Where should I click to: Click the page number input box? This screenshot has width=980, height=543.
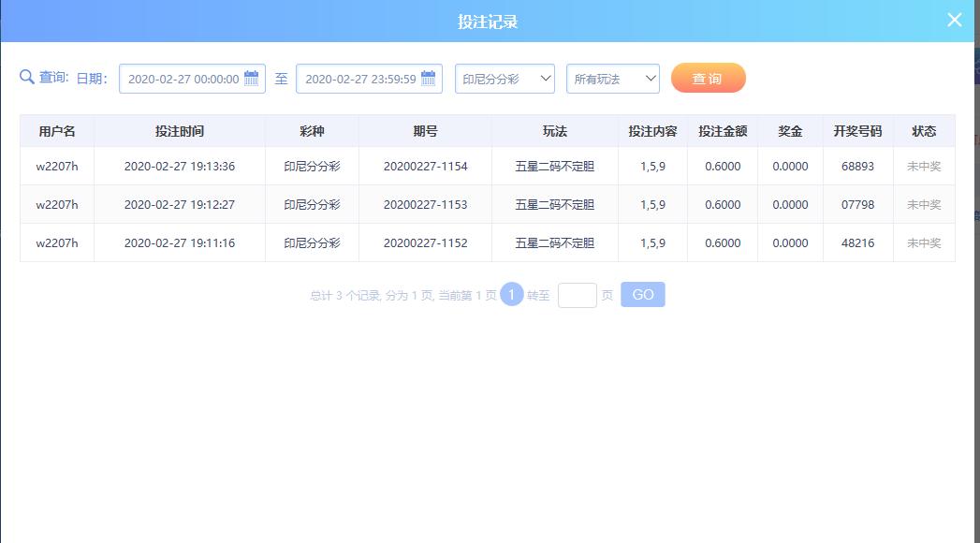click(577, 295)
